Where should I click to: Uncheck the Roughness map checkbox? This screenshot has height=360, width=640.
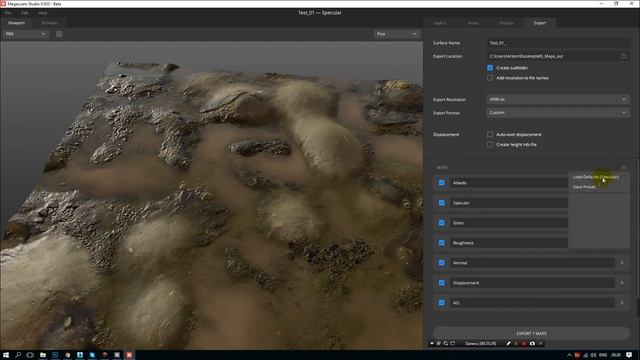(x=441, y=243)
